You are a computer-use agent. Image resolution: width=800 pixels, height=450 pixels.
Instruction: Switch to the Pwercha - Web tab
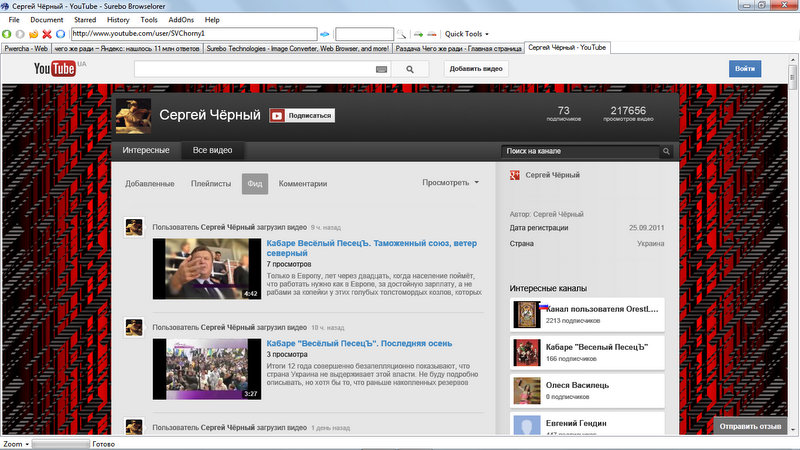click(x=26, y=48)
